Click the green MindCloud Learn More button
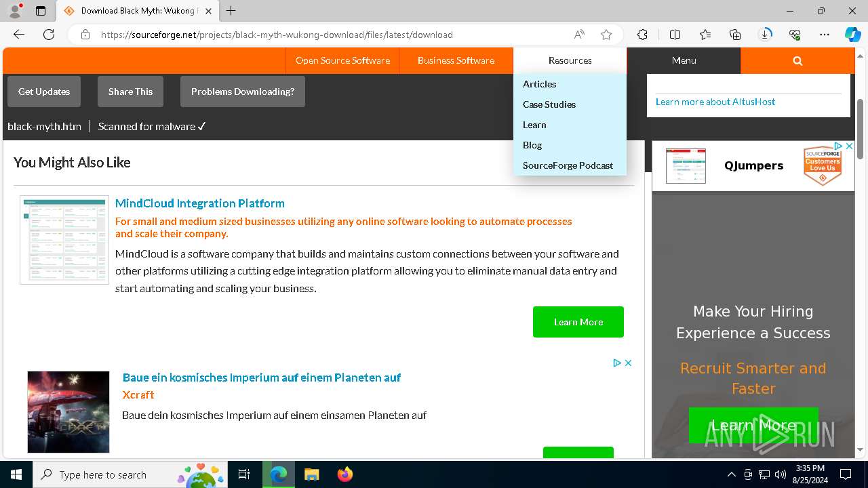This screenshot has height=488, width=868. (x=578, y=322)
